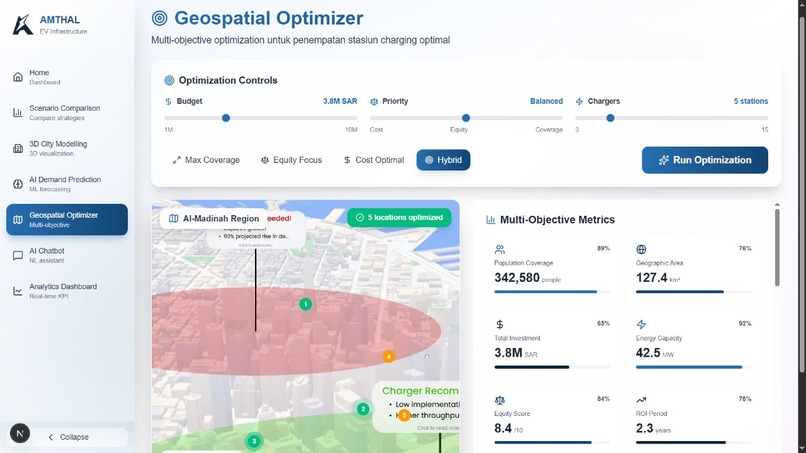Click the Population Coverage people icon
Viewport: 806px width, 453px height.
point(500,249)
